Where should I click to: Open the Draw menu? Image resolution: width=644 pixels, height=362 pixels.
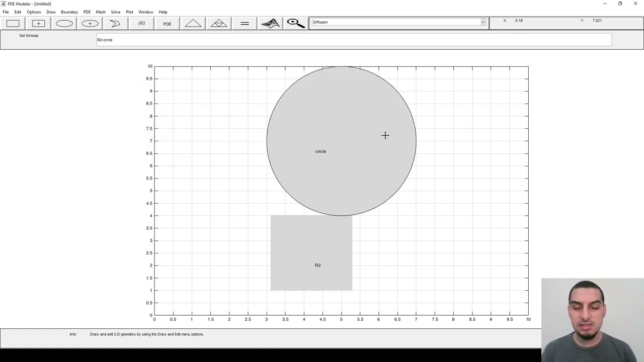[51, 12]
